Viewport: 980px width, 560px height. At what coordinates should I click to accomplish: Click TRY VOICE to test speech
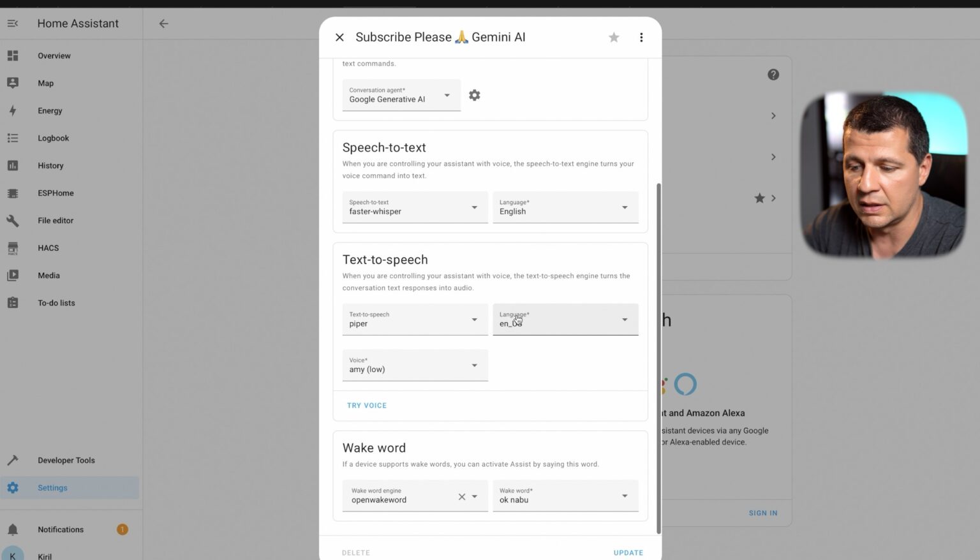(366, 405)
